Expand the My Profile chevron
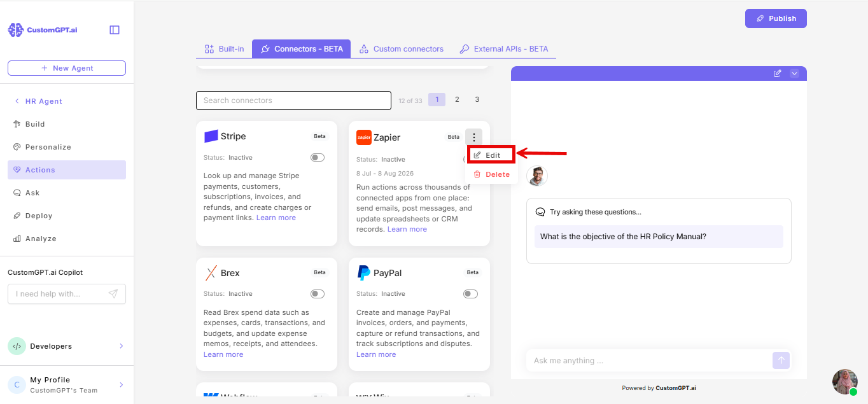The width and height of the screenshot is (868, 404). point(121,385)
